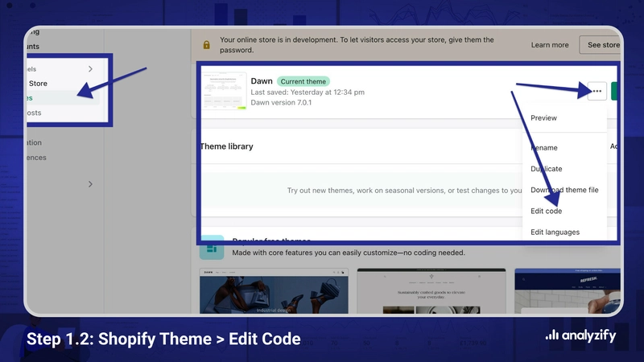Expand the sales channels chevron in sidebar
Viewport: 644px width, 362px height.
(x=90, y=70)
